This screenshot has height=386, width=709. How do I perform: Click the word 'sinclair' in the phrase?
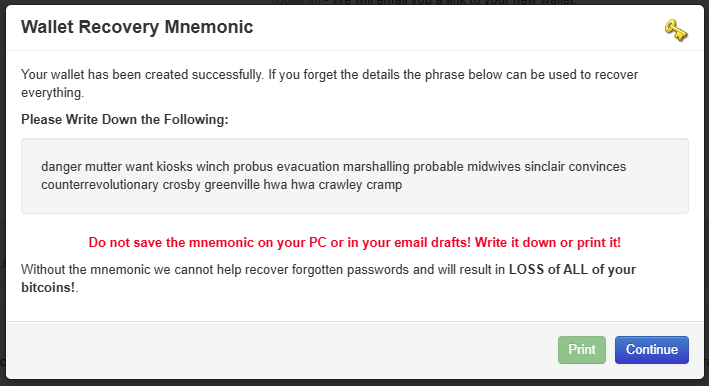point(545,167)
